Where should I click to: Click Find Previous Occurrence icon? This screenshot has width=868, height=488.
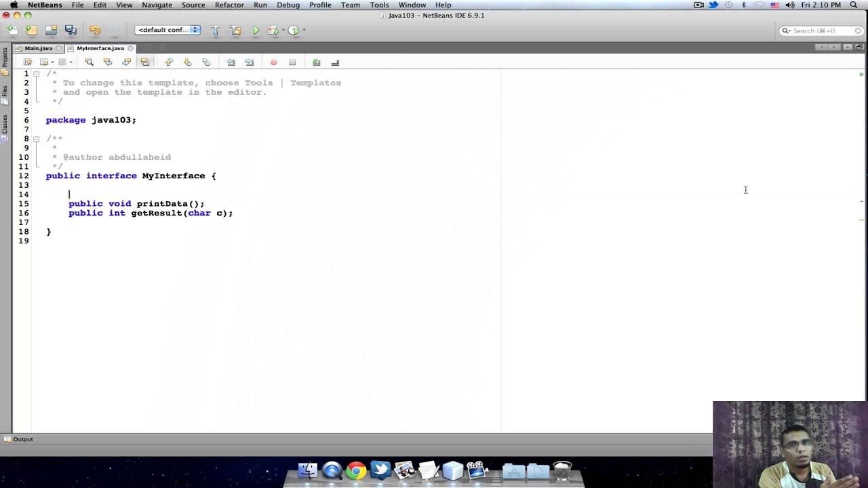[107, 62]
